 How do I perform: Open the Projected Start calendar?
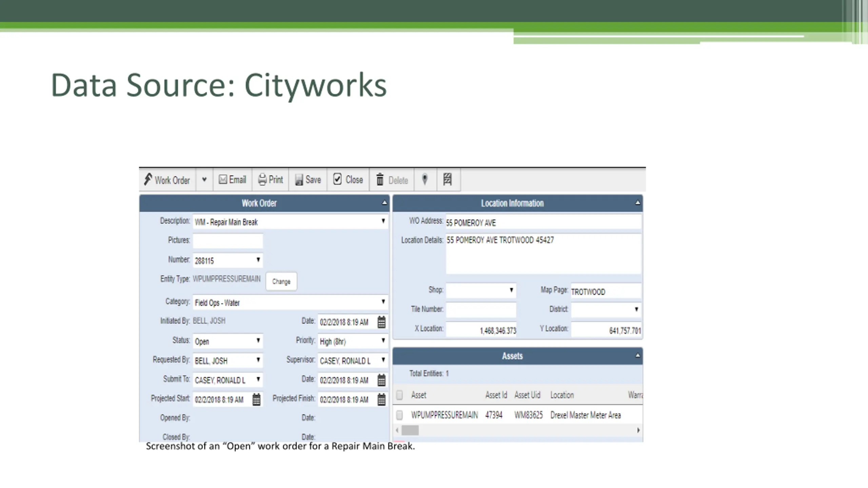256,400
